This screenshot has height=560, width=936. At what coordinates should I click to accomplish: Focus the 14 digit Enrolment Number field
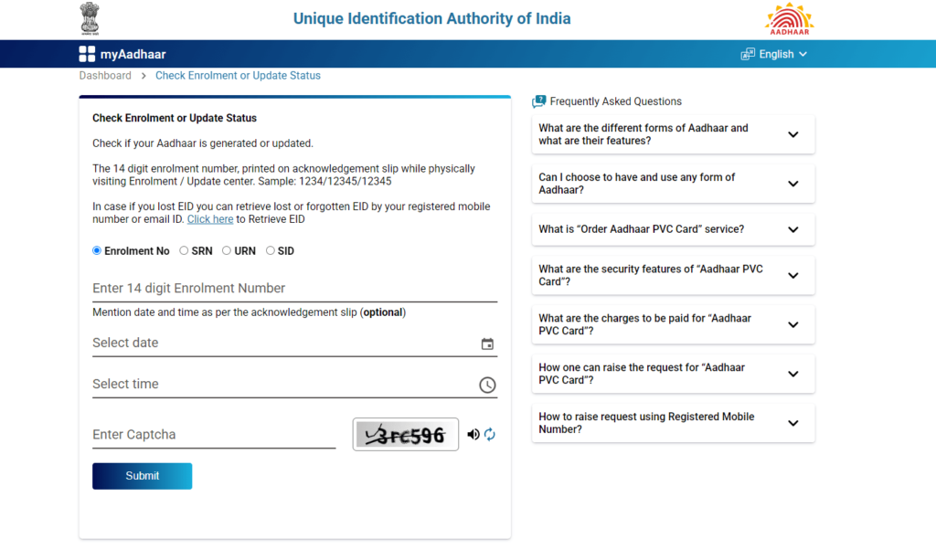[x=294, y=288]
